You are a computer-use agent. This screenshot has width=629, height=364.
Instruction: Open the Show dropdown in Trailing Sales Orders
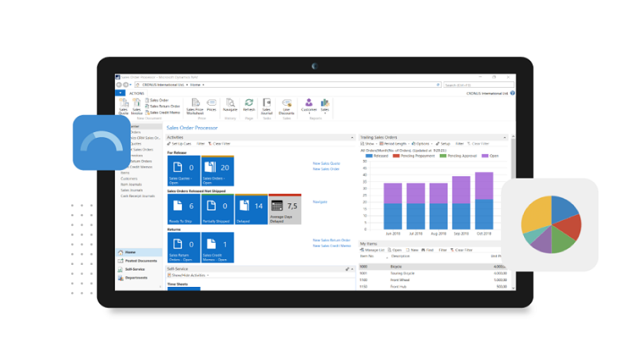tap(369, 143)
